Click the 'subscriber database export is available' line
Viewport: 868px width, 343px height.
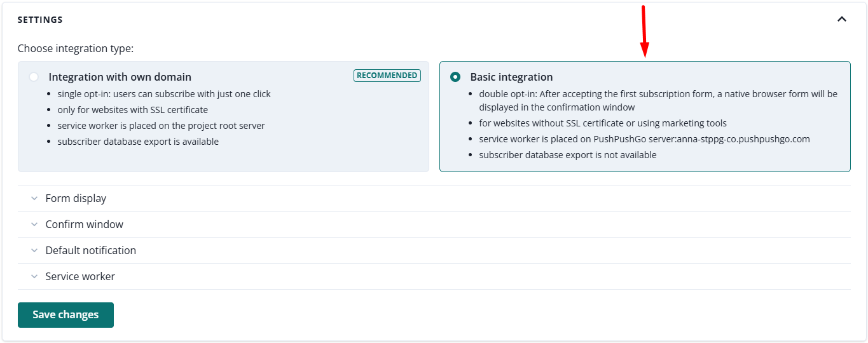tap(138, 142)
